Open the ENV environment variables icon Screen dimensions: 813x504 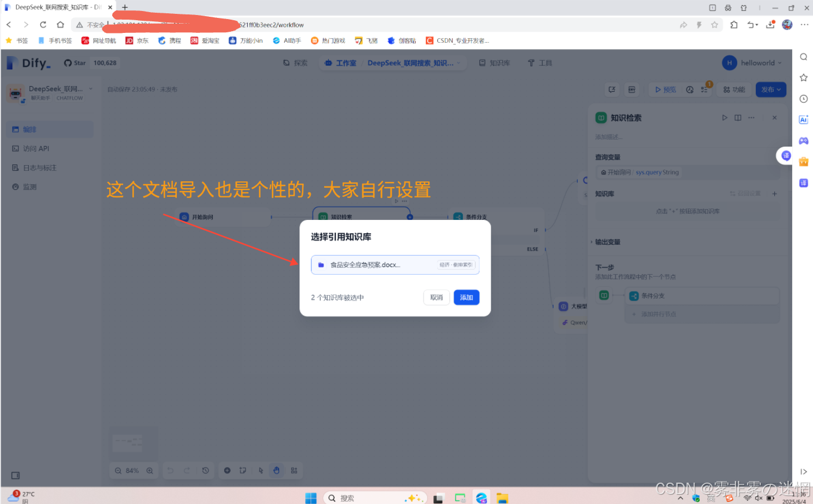632,89
